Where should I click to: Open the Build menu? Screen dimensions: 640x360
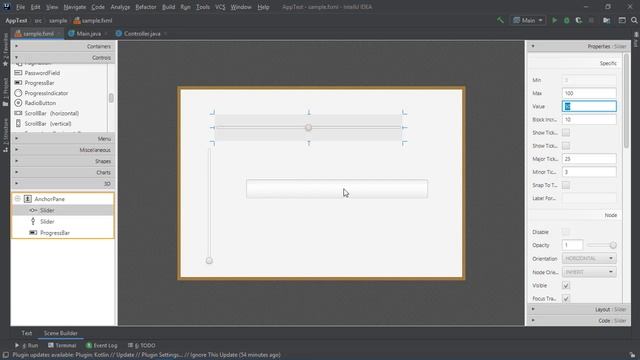click(x=168, y=7)
